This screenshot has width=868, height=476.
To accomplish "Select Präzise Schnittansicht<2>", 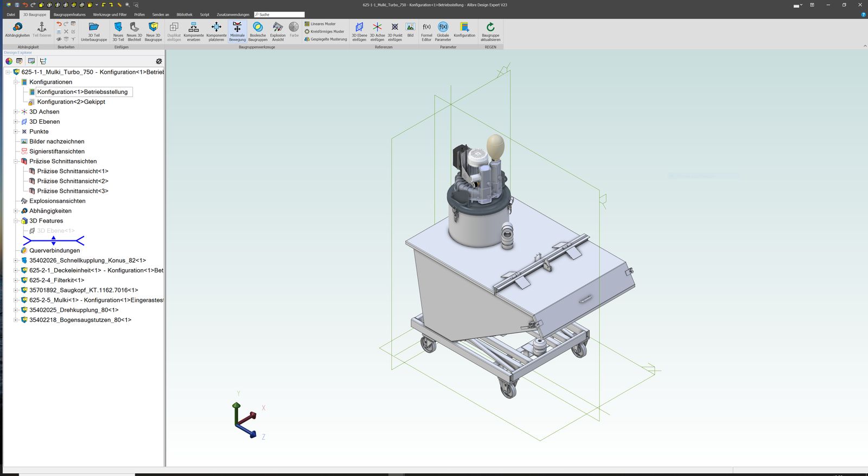I will click(73, 181).
